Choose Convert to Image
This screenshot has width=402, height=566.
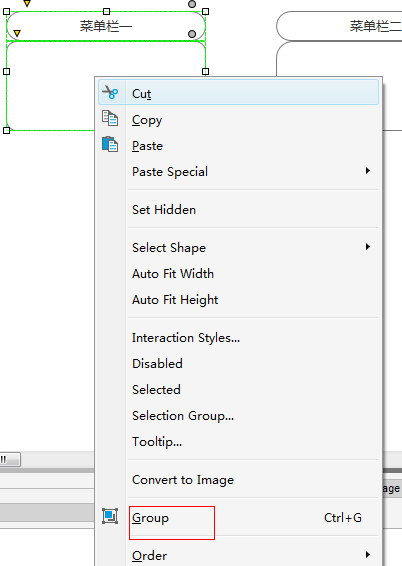click(x=239, y=480)
